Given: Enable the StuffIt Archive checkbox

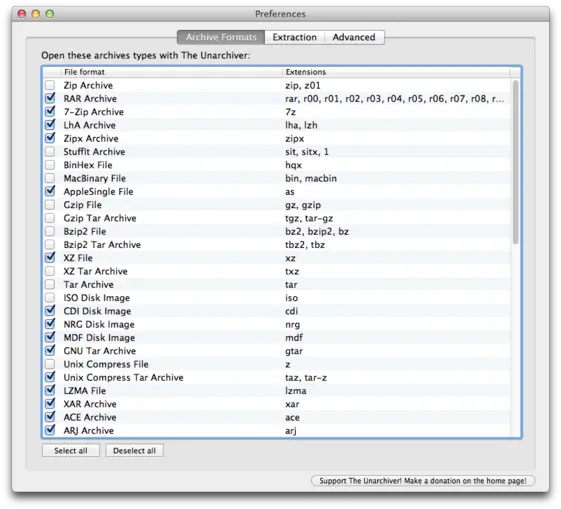Looking at the screenshot, I should (50, 151).
